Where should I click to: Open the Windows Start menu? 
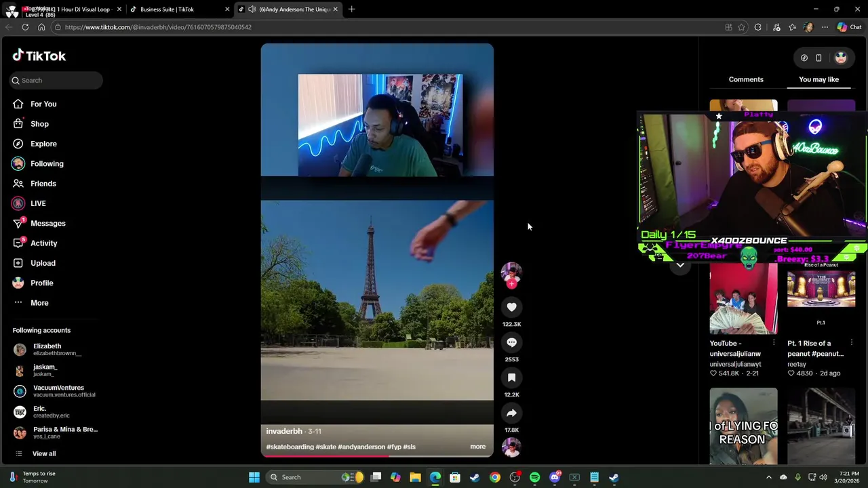[254, 477]
